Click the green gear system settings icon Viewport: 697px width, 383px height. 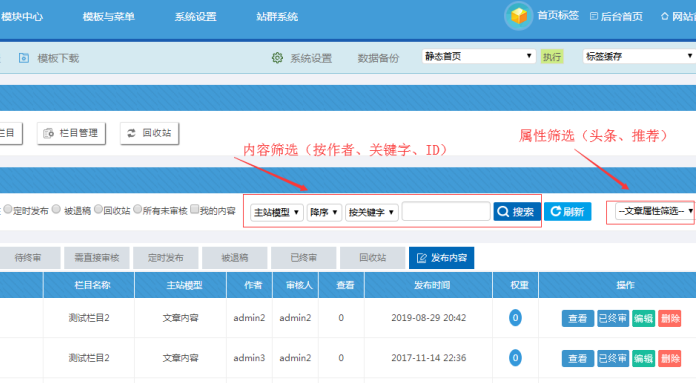pos(277,58)
